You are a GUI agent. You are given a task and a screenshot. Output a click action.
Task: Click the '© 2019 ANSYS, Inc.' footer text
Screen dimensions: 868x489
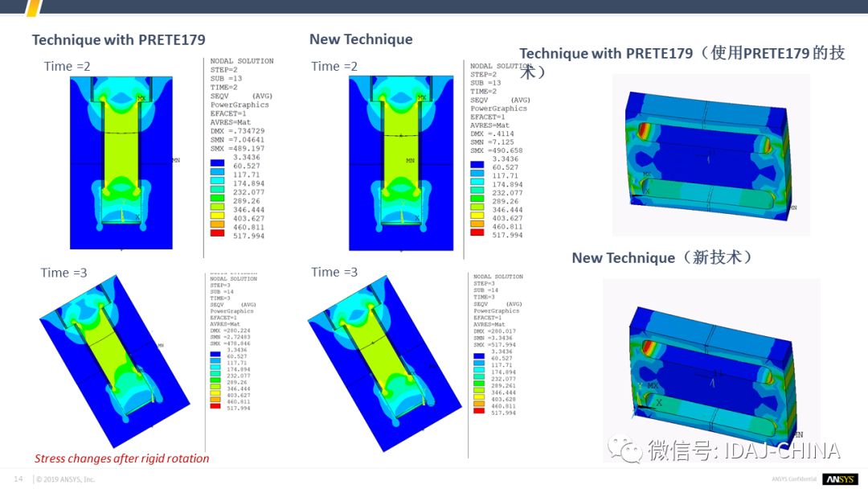tap(65, 479)
